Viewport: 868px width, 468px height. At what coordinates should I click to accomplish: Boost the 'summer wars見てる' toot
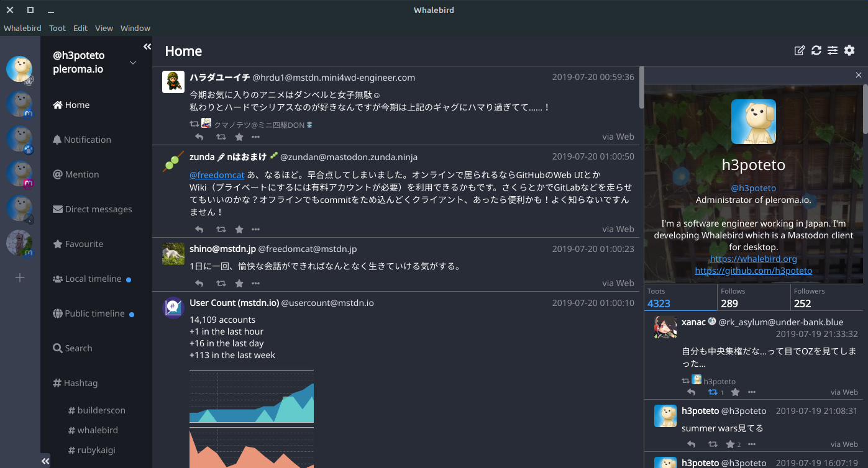tap(713, 444)
